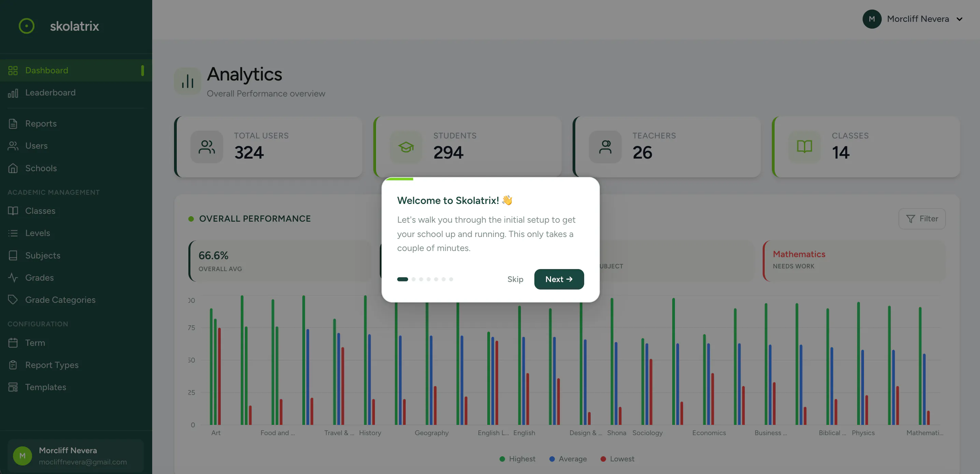Viewport: 980px width, 474px height.
Task: Open the Report Types link
Action: click(x=76, y=365)
